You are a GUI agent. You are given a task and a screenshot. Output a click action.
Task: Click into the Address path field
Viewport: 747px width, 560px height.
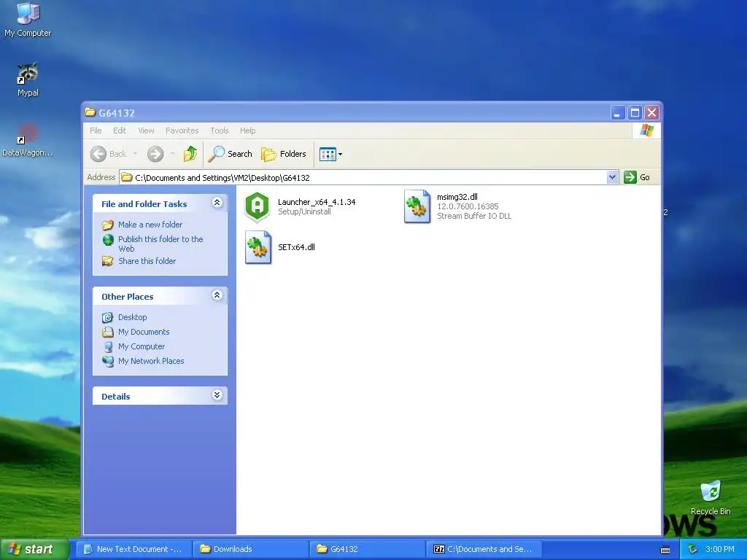363,177
